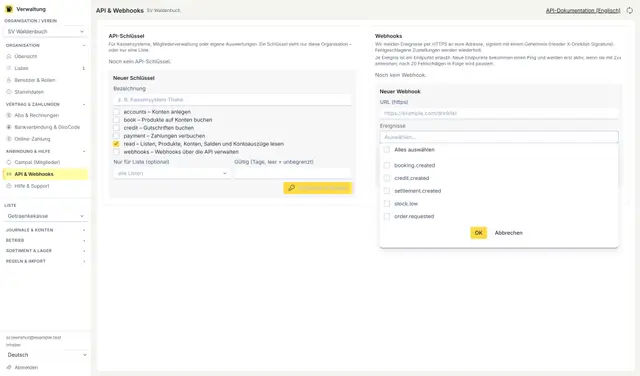Click the Abmelden link
Viewport: 640px width, 376px height.
26,367
